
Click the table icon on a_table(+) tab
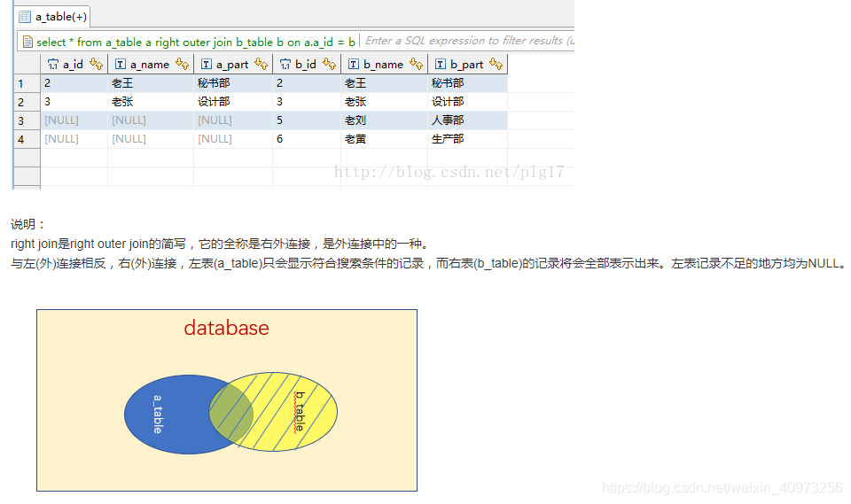(x=25, y=17)
